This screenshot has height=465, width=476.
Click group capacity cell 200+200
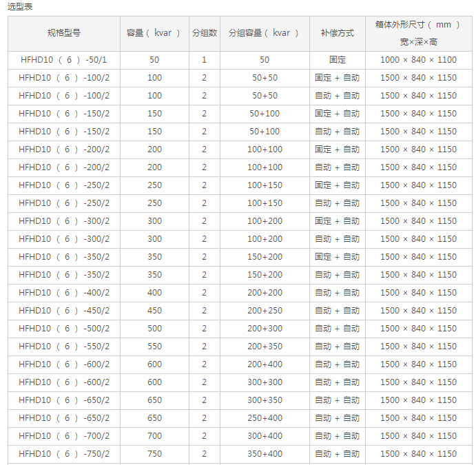click(265, 293)
